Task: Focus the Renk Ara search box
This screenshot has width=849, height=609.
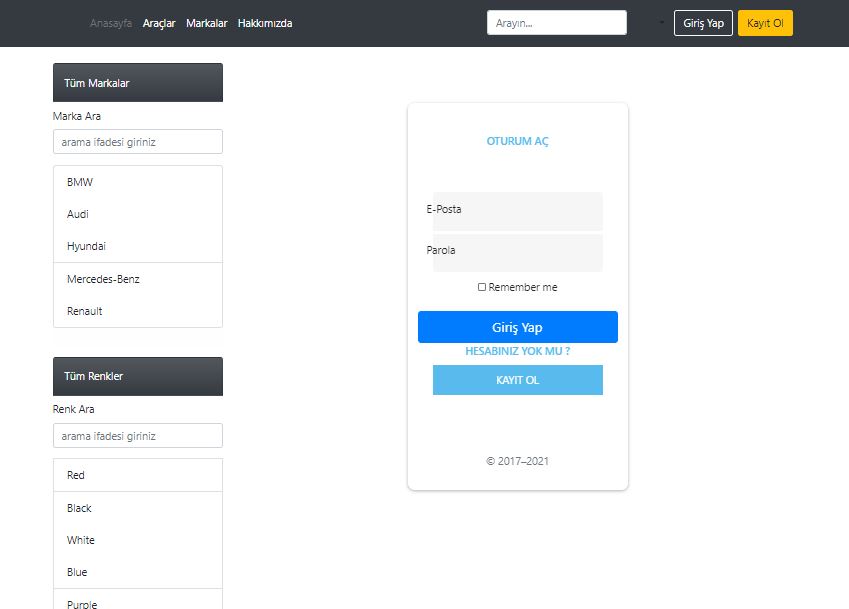Action: (137, 435)
